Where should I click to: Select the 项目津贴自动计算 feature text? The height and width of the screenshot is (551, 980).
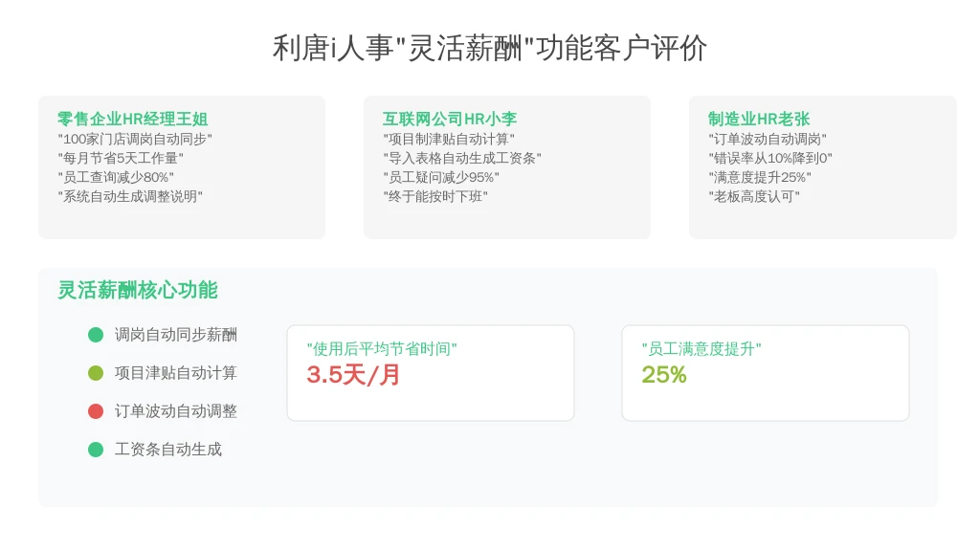point(176,373)
